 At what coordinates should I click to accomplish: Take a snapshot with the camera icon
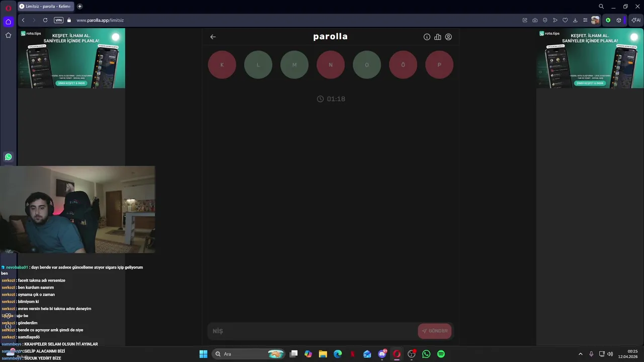point(535,20)
